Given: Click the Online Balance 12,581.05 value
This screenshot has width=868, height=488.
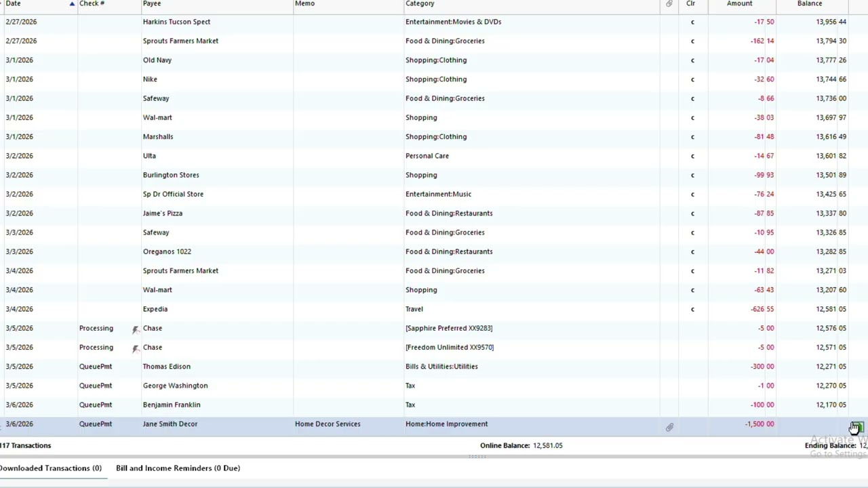Looking at the screenshot, I should coord(547,445).
